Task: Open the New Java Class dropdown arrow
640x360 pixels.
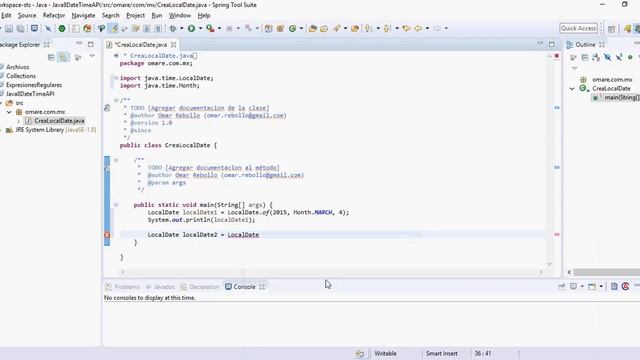Action: (x=301, y=29)
